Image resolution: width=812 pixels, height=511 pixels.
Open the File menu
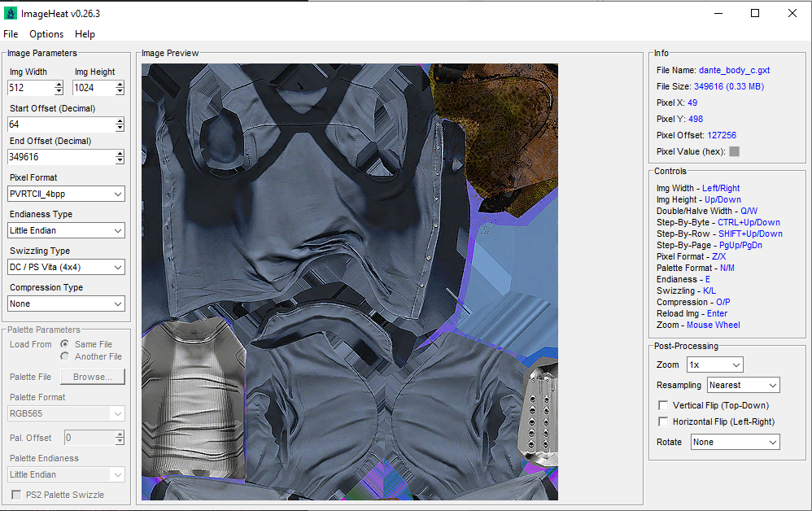click(x=11, y=34)
